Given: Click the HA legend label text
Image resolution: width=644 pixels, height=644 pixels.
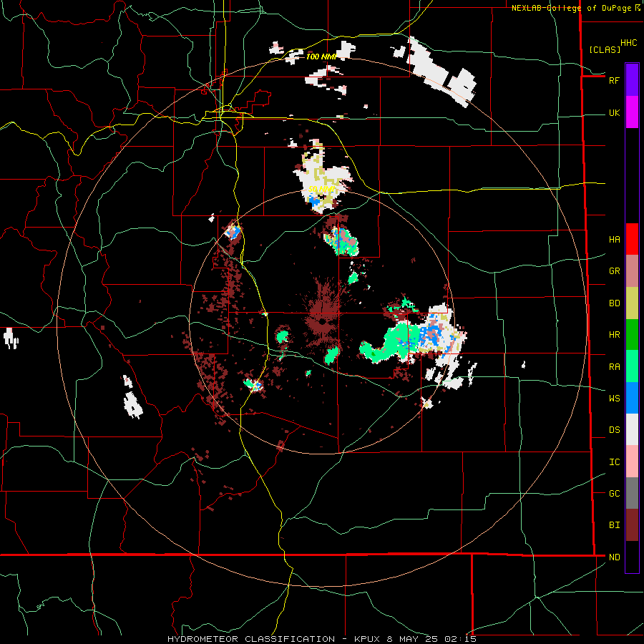Looking at the screenshot, I should coord(614,240).
